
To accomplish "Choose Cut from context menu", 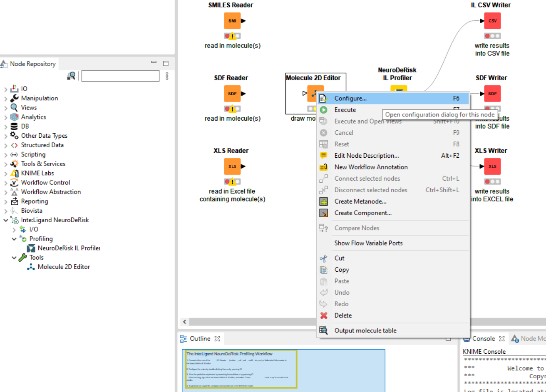I will [393, 258].
